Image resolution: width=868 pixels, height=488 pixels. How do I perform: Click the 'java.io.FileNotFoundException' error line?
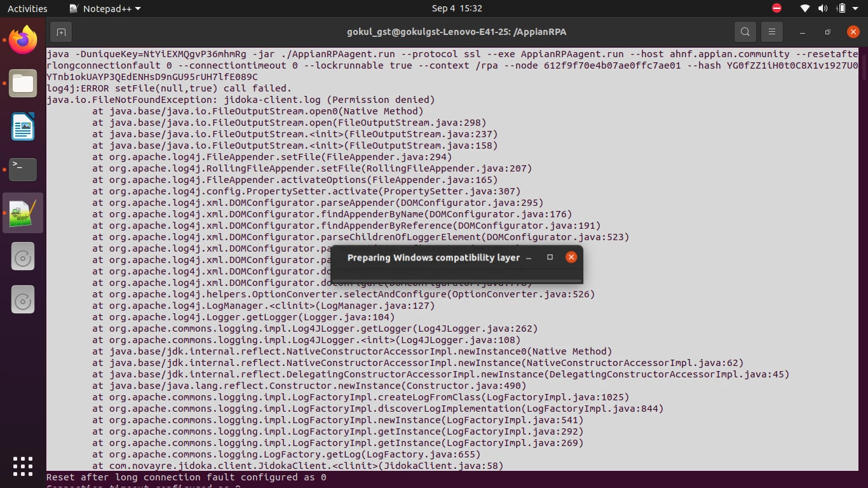point(241,100)
